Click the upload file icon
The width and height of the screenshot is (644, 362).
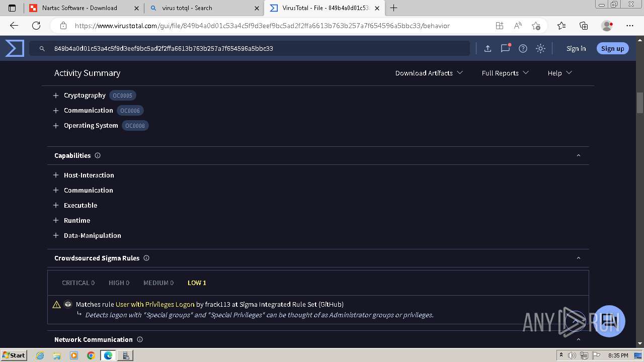tap(488, 48)
